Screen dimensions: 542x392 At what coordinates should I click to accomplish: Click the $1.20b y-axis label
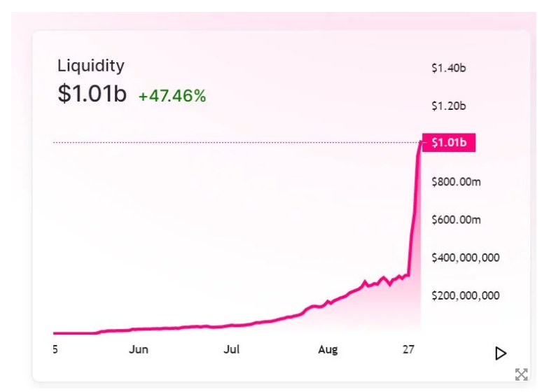pos(449,106)
